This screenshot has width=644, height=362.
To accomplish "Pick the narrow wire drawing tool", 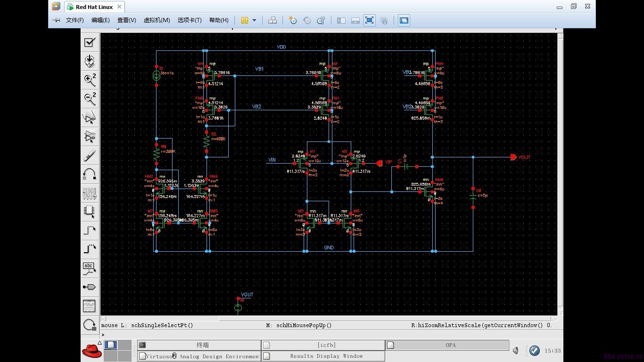I will tap(90, 230).
